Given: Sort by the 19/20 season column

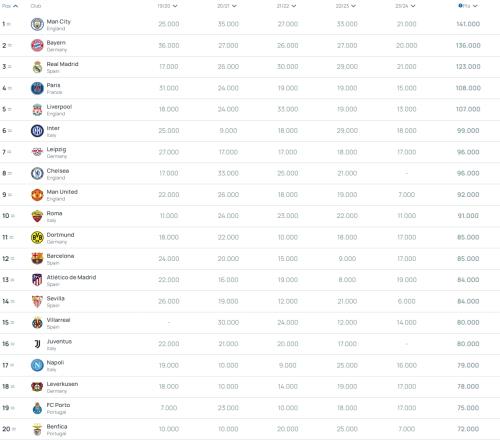Looking at the screenshot, I should click(x=167, y=6).
